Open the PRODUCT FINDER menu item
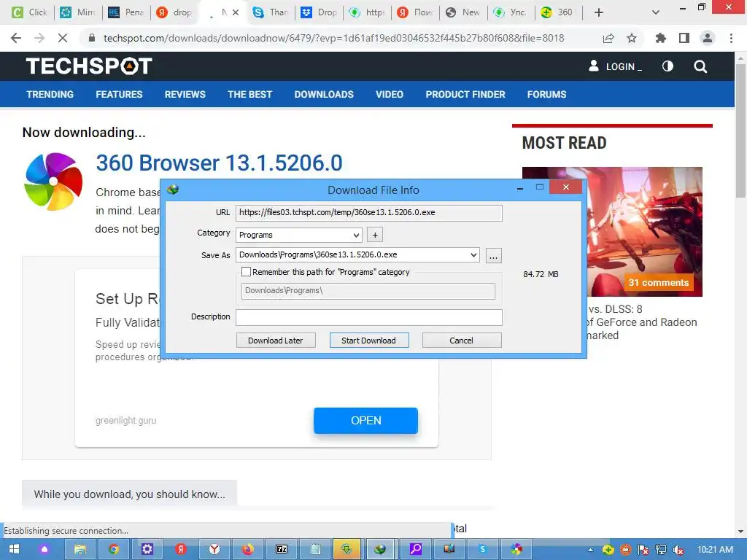This screenshot has height=560, width=747. click(x=465, y=94)
